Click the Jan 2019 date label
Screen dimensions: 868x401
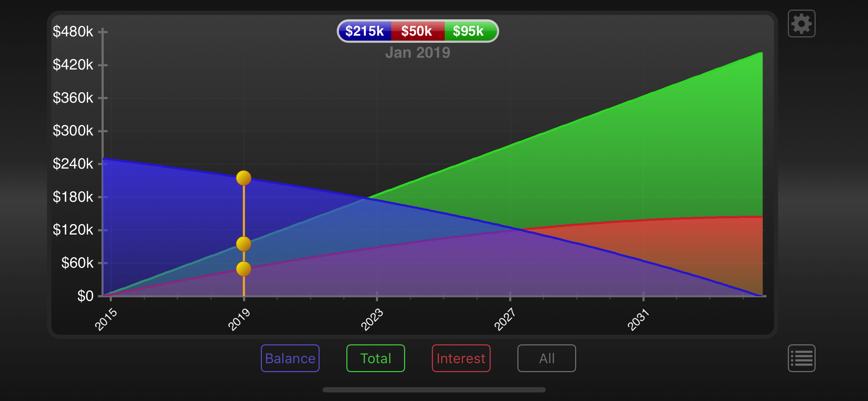pos(418,53)
